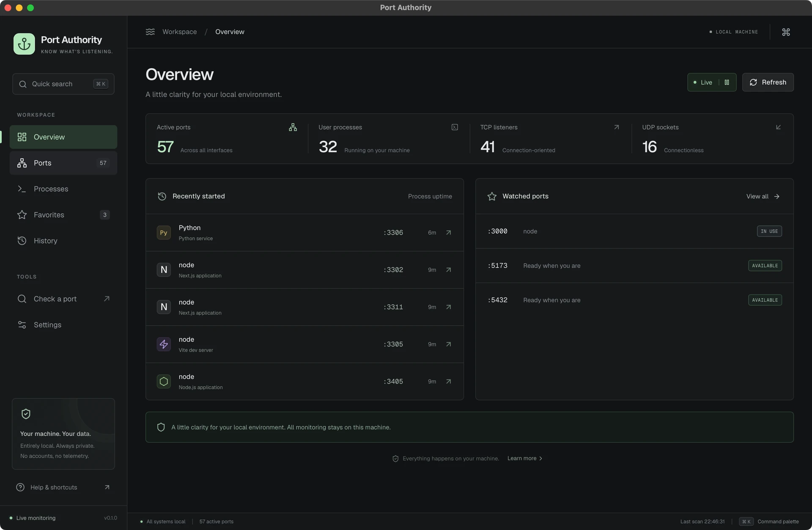This screenshot has width=812, height=530.
Task: Click the TCP listeners count 41
Action: tap(488, 147)
